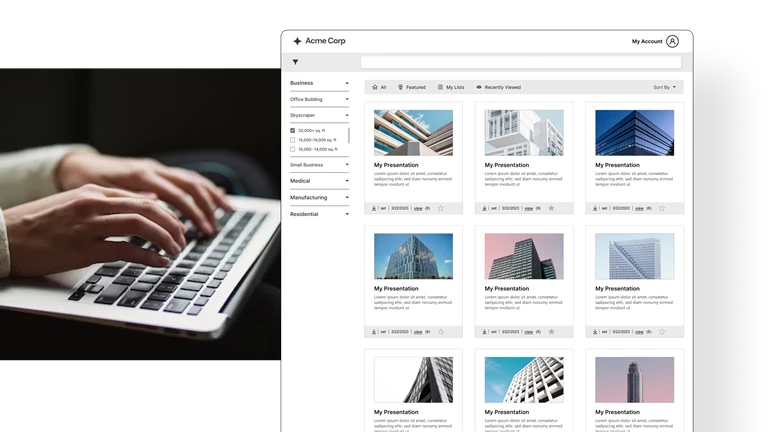This screenshot has width=768, height=432.
Task: Click the Acme Corp brand name
Action: (x=325, y=41)
